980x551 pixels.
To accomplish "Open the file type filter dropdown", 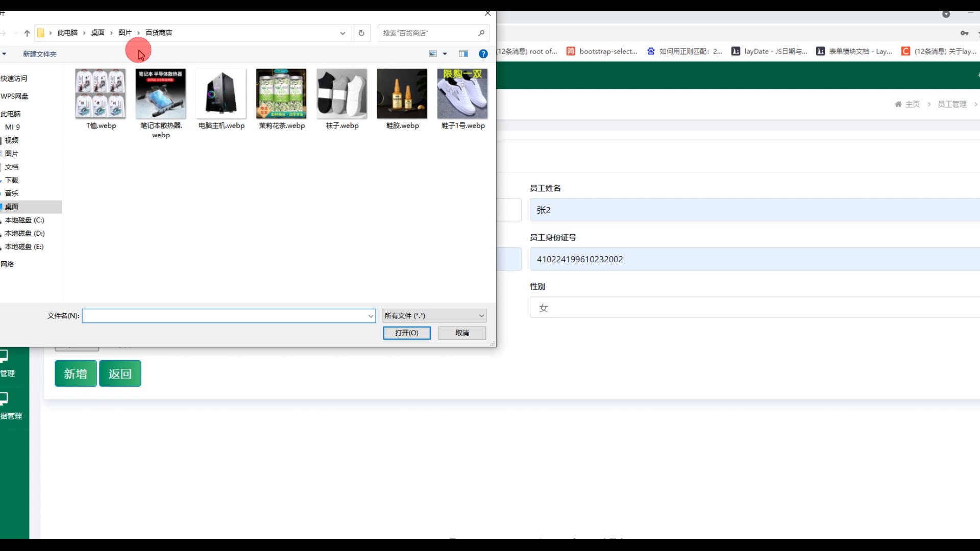I will [434, 316].
